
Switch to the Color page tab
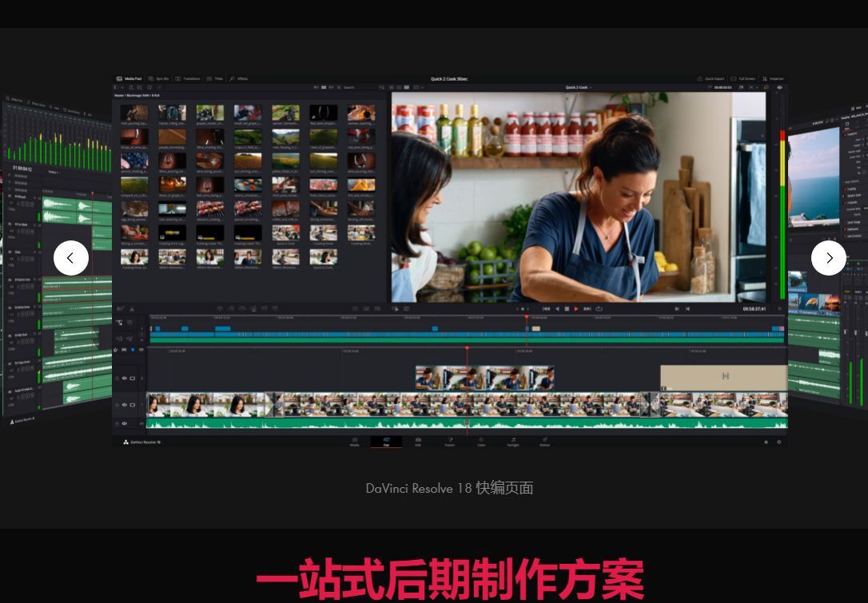pos(481,442)
